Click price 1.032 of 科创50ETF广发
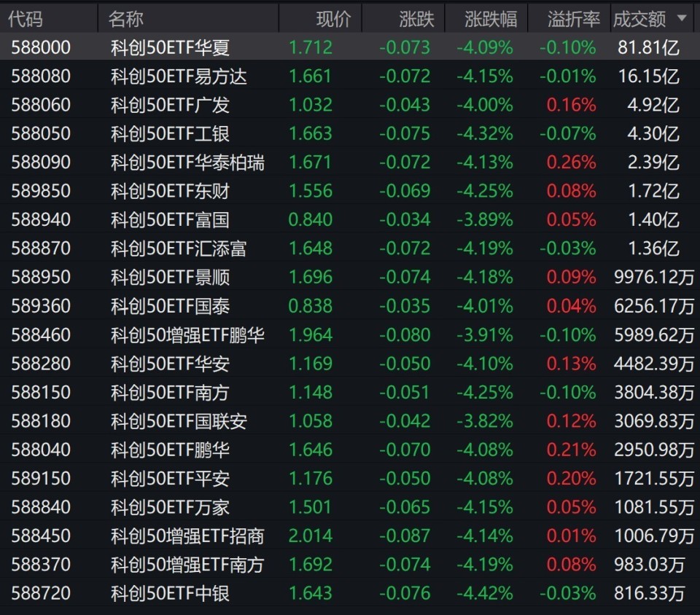This screenshot has width=700, height=615. [x=311, y=105]
